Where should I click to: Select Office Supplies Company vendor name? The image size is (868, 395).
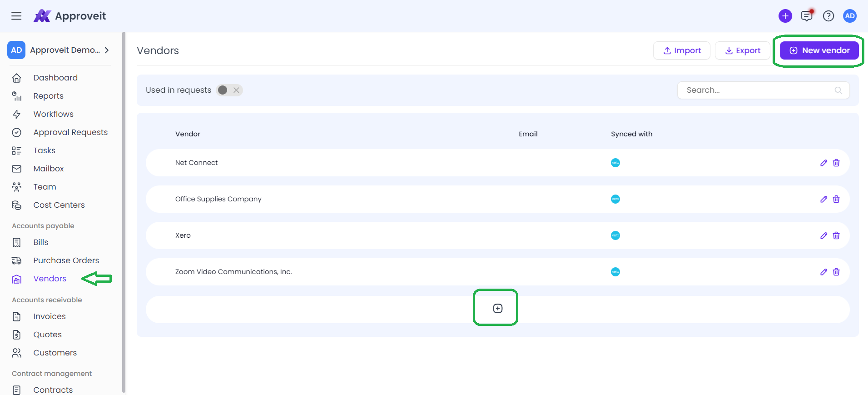click(218, 199)
